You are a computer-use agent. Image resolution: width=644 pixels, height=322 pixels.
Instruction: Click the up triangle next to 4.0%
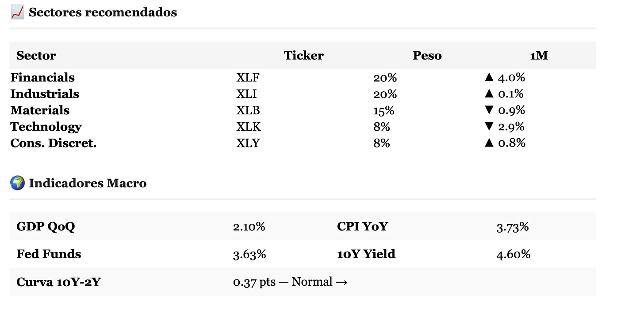489,78
